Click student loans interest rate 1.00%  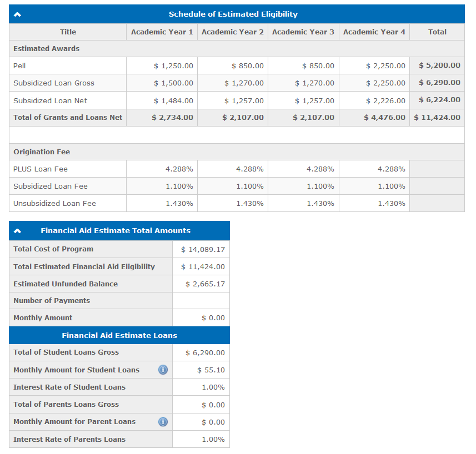point(213,387)
